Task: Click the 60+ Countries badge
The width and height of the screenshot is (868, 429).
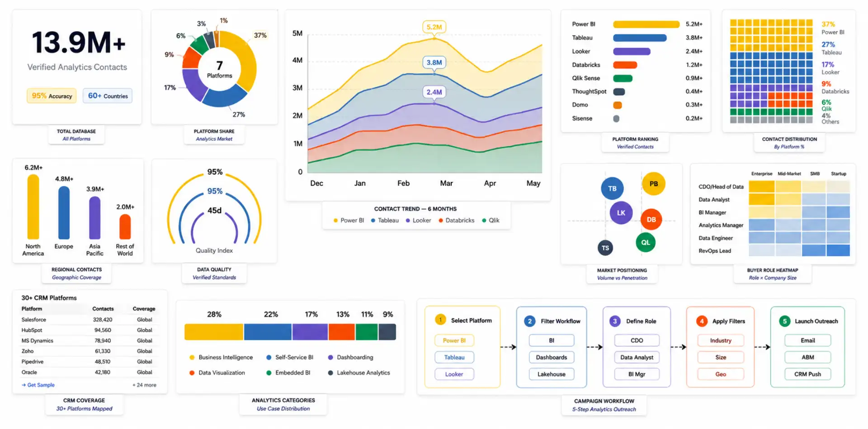Action: click(x=108, y=96)
